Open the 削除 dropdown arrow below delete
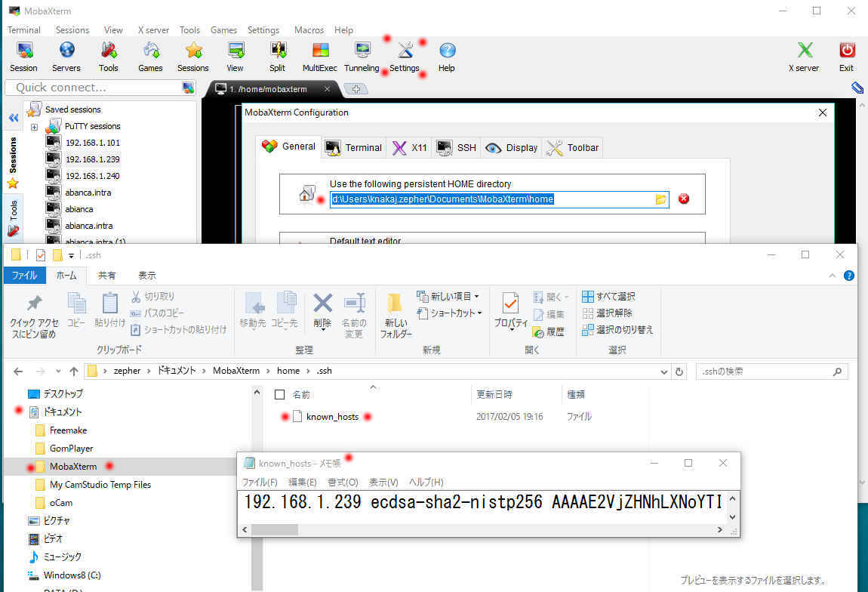The image size is (868, 592). click(323, 331)
